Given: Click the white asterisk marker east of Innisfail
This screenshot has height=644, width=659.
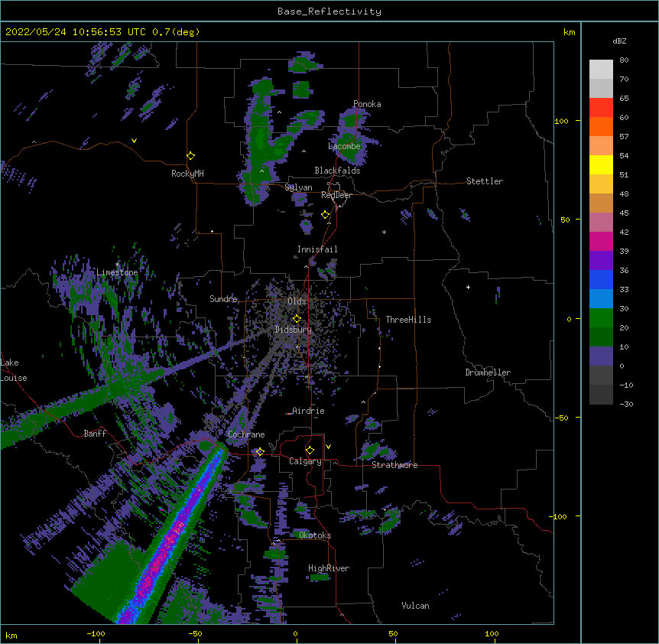Looking at the screenshot, I should coord(384,233).
